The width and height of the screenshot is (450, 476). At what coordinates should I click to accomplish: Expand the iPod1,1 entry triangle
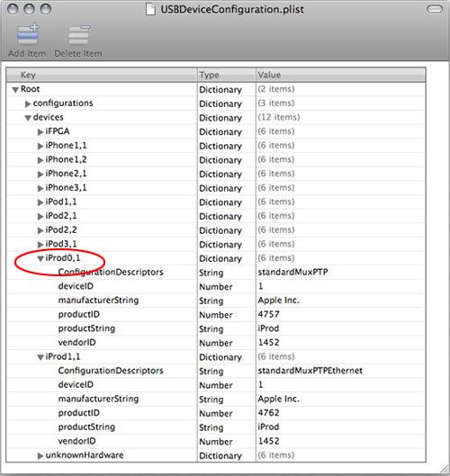40,202
